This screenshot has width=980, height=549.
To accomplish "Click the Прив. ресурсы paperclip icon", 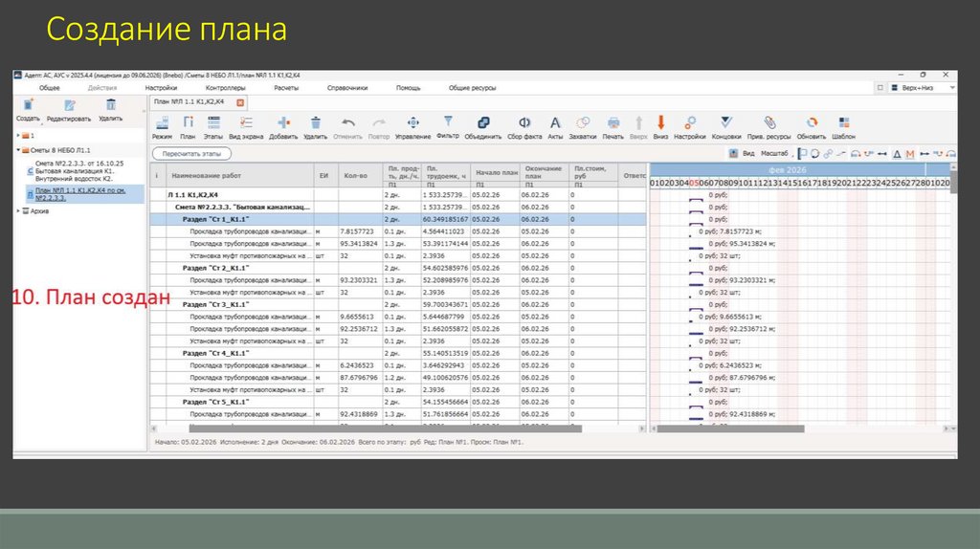I will click(x=769, y=123).
